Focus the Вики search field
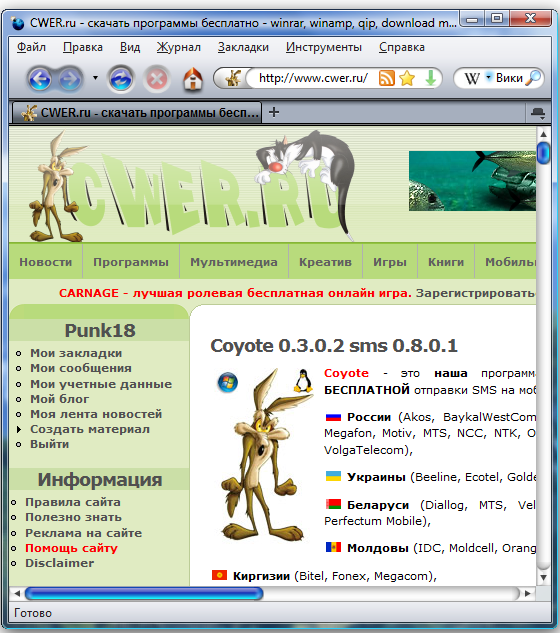Image resolution: width=560 pixels, height=633 pixels. pos(510,78)
